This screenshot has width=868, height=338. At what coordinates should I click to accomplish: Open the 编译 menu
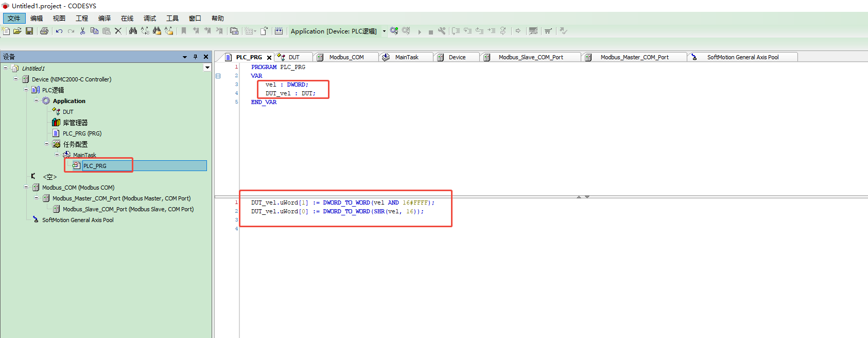[x=105, y=18]
